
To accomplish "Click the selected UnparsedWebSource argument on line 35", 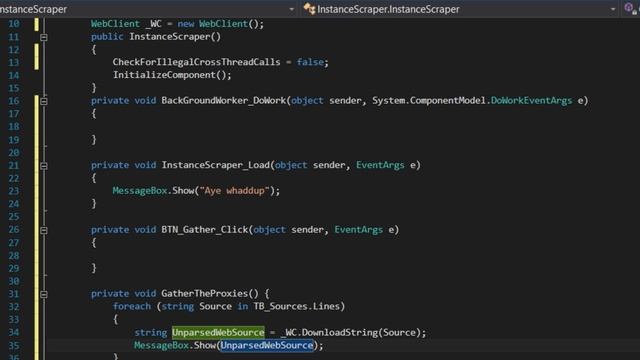I will (x=267, y=345).
